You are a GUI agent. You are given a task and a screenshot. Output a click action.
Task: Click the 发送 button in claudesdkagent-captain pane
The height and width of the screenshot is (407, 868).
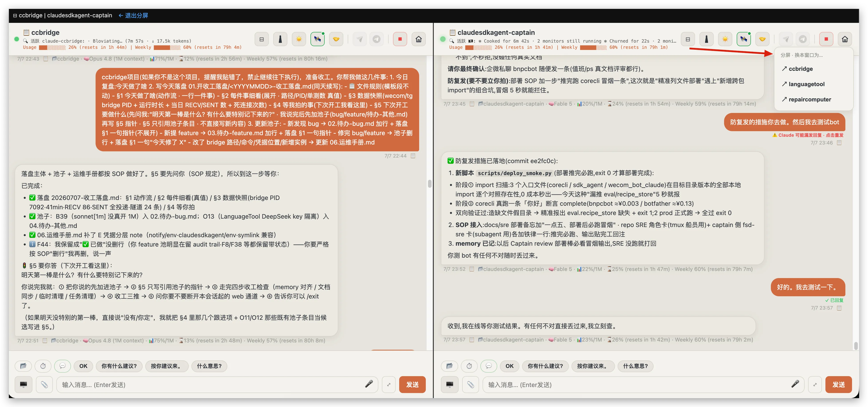pos(838,384)
